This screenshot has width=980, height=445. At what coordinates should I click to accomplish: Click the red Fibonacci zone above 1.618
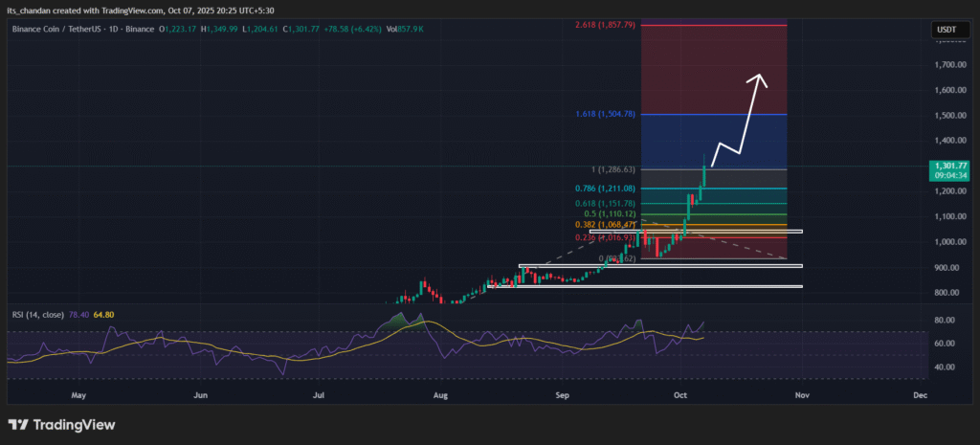[x=713, y=67]
